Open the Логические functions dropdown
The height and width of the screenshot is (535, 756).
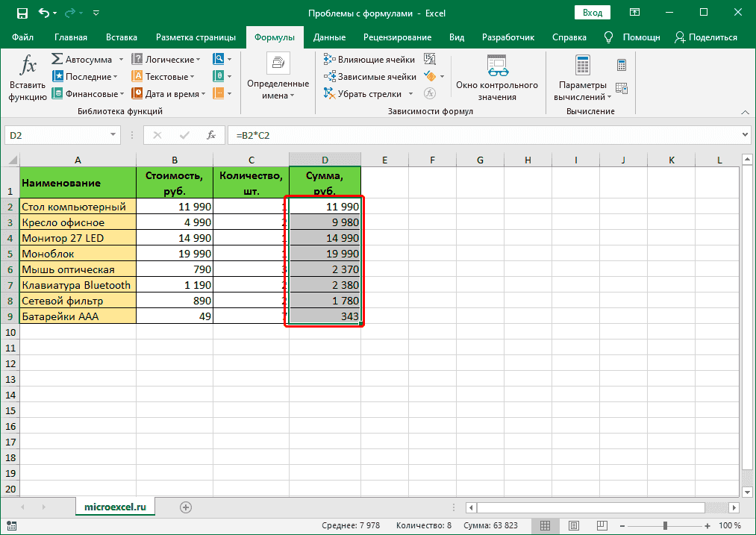pyautogui.click(x=167, y=59)
